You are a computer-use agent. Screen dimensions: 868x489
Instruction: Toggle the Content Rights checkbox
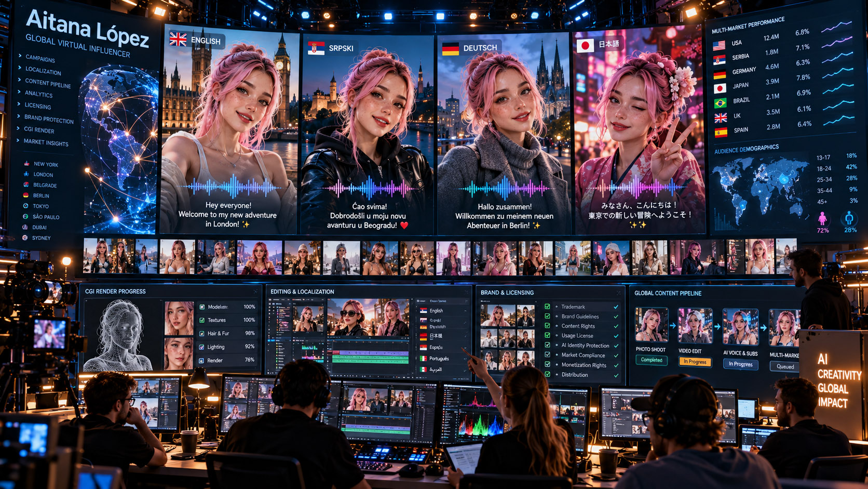547,325
